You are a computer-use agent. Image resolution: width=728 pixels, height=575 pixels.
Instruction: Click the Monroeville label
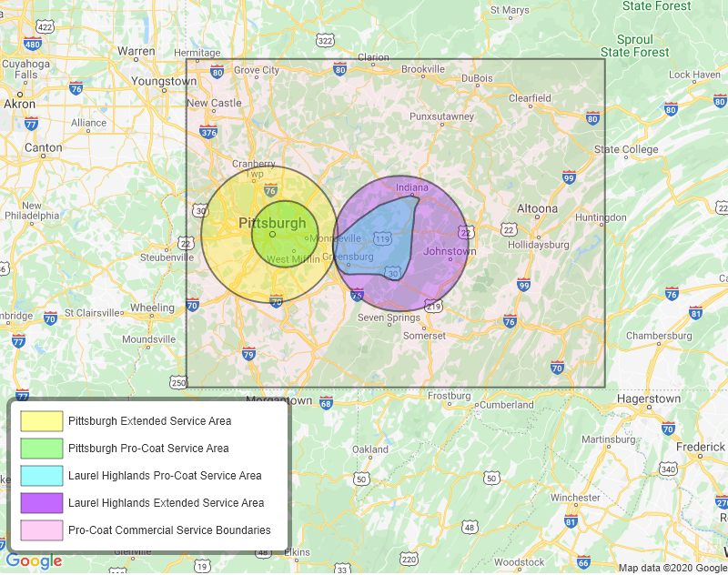335,238
